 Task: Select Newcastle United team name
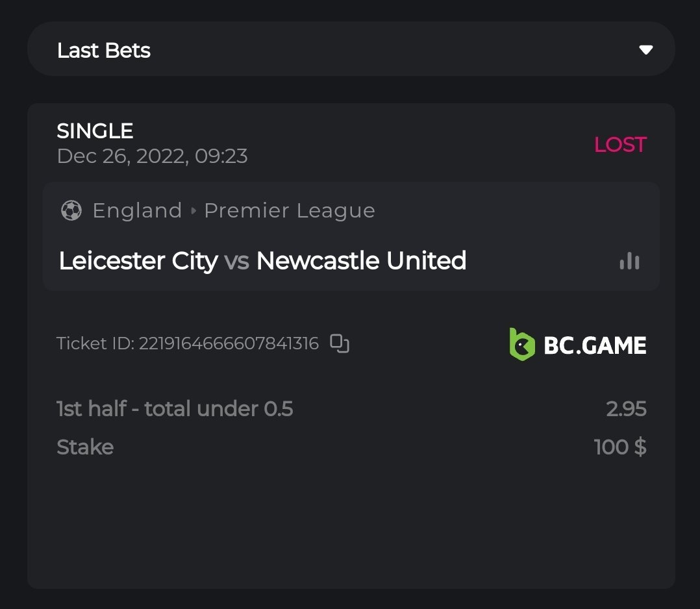point(361,261)
